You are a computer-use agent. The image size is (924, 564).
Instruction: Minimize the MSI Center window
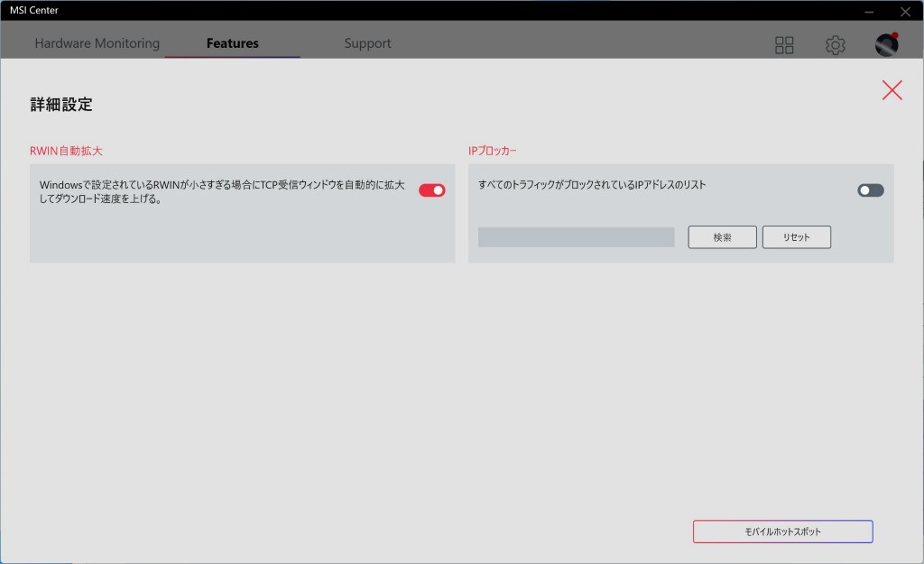(x=869, y=11)
